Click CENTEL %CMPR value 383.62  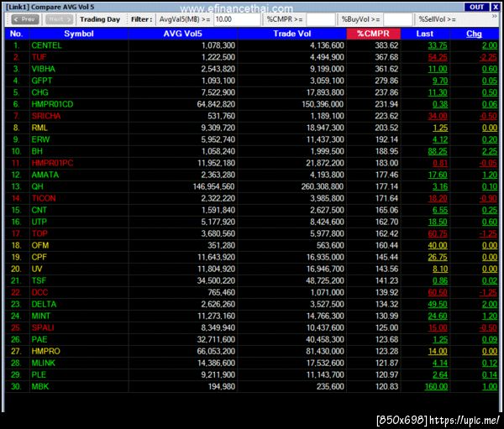(x=386, y=45)
